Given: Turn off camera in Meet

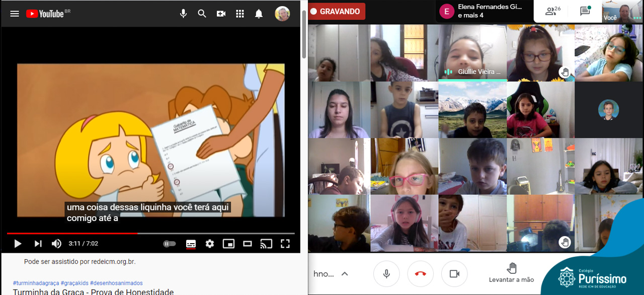Looking at the screenshot, I should coord(454,273).
